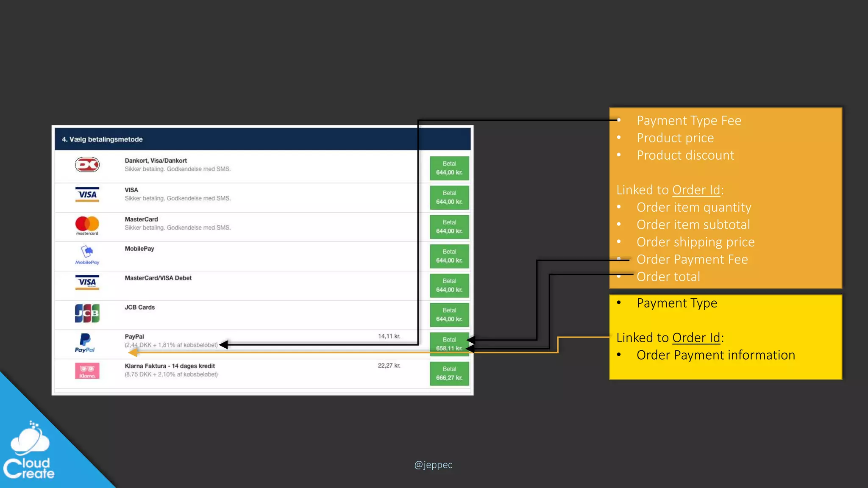The image size is (868, 488).
Task: Click the Mastercard logo icon
Action: tap(87, 225)
